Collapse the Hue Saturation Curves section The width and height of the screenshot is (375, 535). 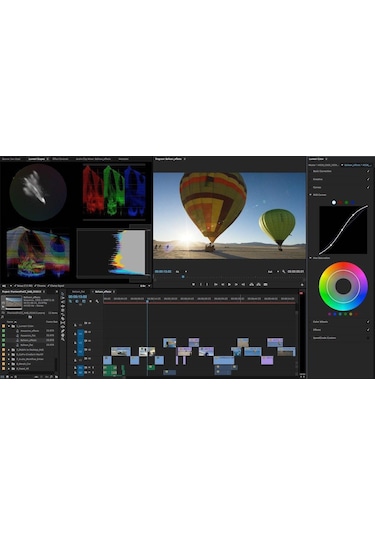tap(311, 258)
